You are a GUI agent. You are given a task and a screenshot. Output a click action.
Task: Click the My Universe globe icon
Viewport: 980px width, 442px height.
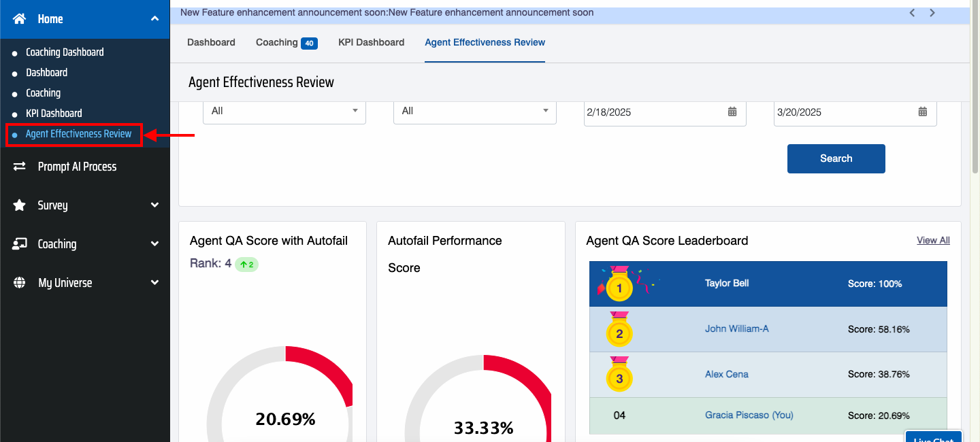pyautogui.click(x=19, y=283)
